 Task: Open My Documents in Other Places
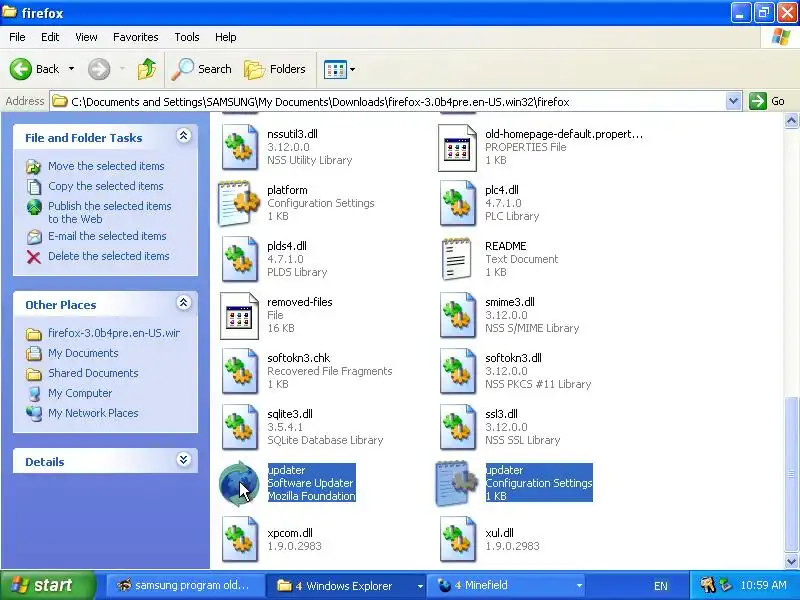tap(83, 353)
